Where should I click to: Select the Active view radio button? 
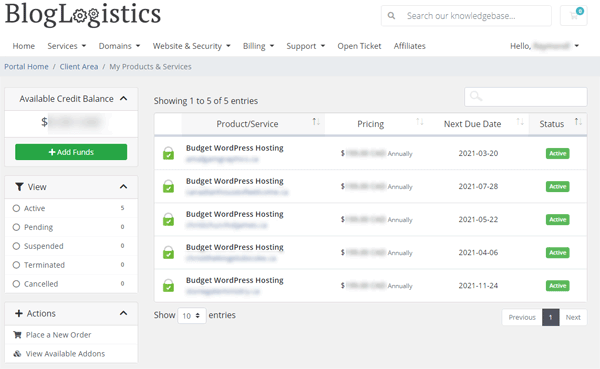pos(16,208)
